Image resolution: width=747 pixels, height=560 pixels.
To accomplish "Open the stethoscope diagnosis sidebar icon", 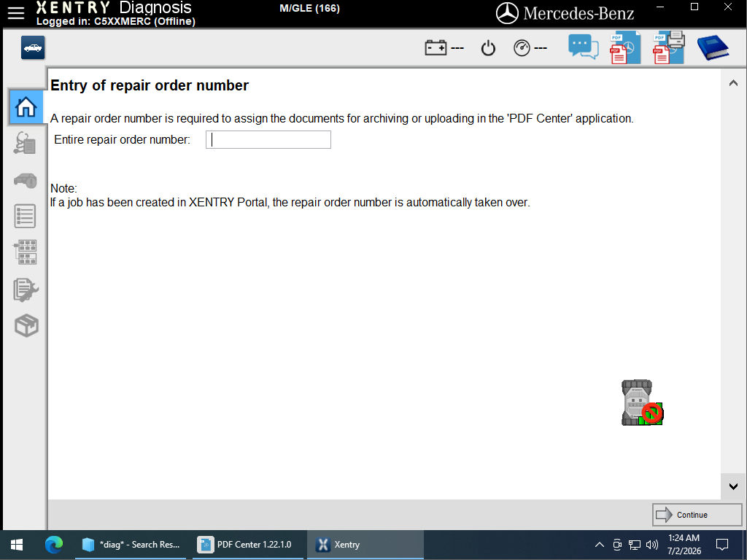I will click(x=25, y=143).
